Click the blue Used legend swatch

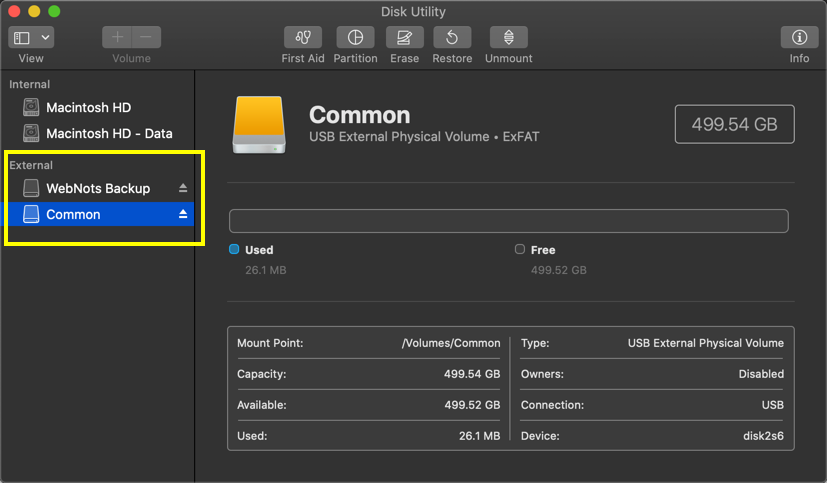pyautogui.click(x=234, y=250)
